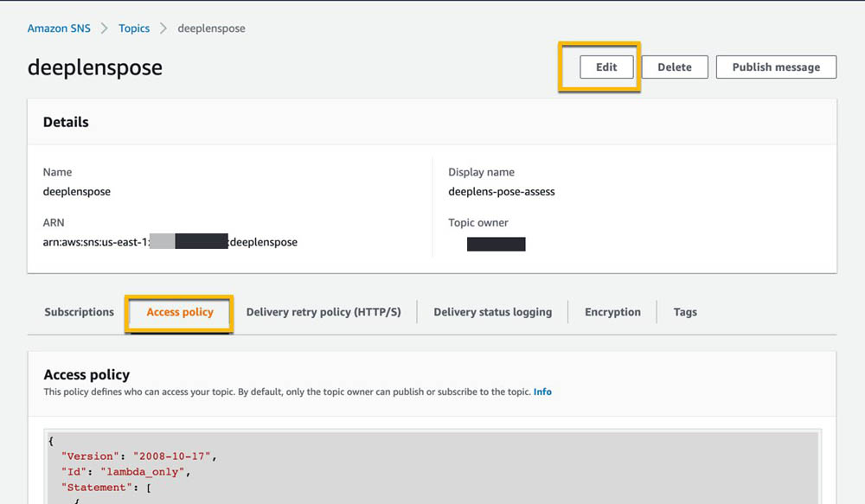Viewport: 865px width, 504px height.
Task: Open the Delivery status logging tab
Action: click(x=493, y=312)
